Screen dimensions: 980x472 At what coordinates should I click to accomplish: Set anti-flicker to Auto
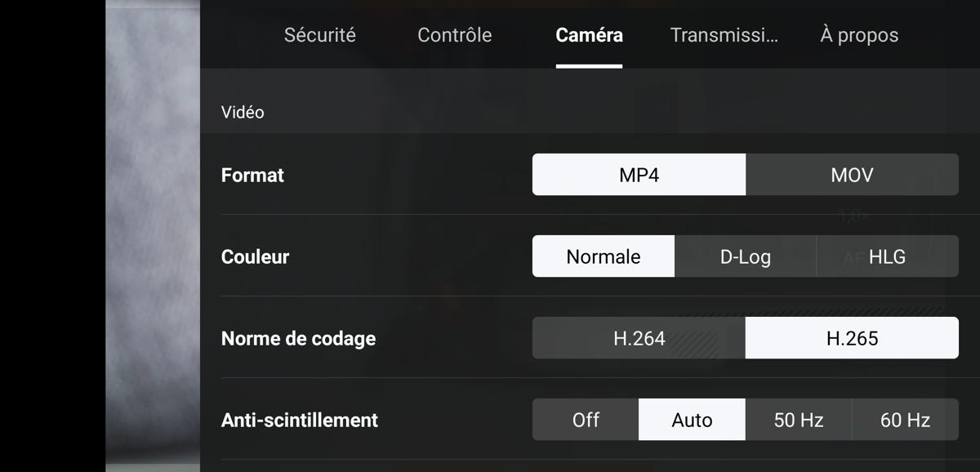(692, 420)
